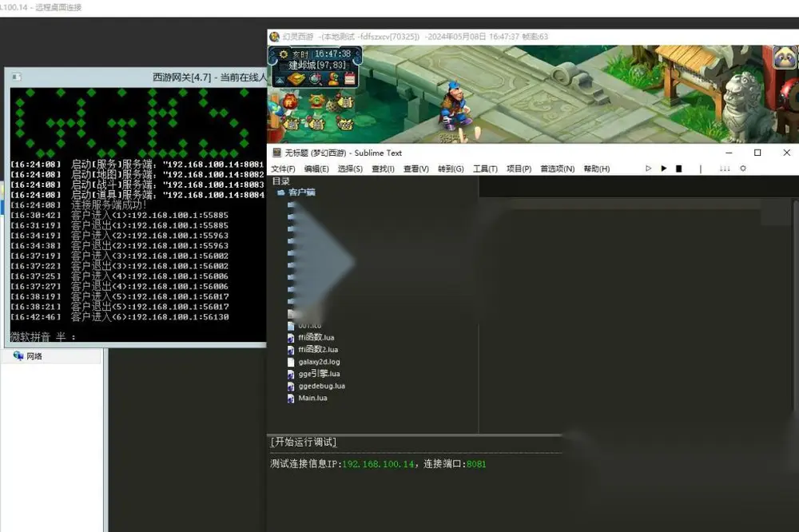This screenshot has width=799, height=532.
Task: Click the raccoon pet avatar in game corner
Action: [785, 57]
